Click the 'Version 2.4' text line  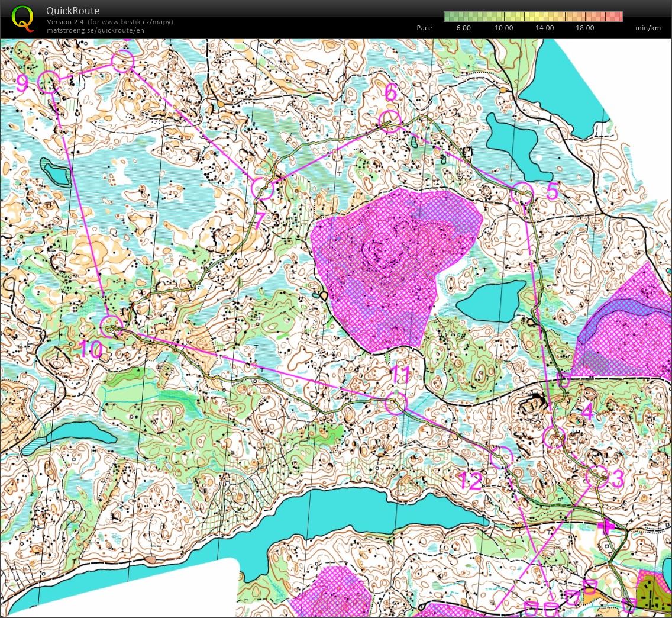(109, 22)
